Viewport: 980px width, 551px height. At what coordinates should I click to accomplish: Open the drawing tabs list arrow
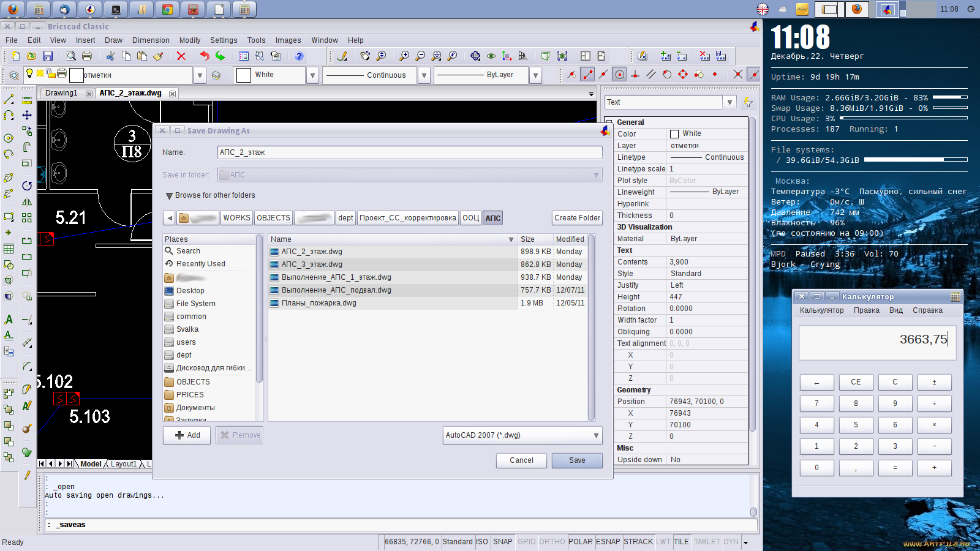coord(591,94)
